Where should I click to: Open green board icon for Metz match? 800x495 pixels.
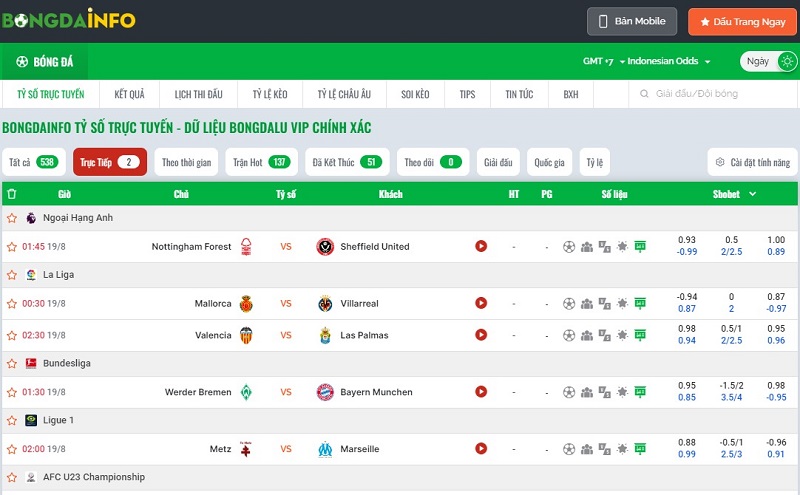[x=640, y=449]
